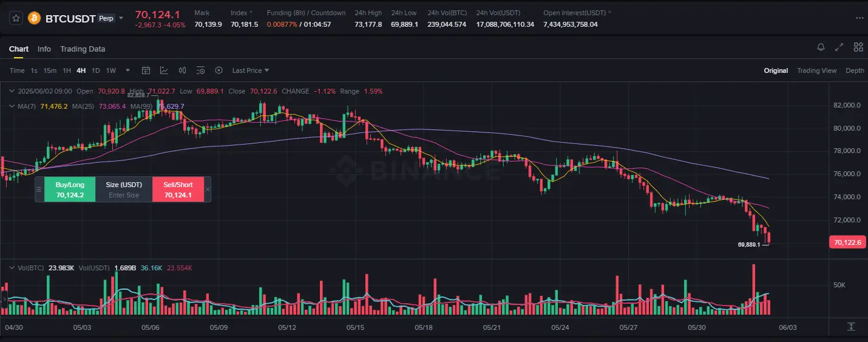Open the layout grid widgets icon
This screenshot has height=342, width=868.
[858, 47]
